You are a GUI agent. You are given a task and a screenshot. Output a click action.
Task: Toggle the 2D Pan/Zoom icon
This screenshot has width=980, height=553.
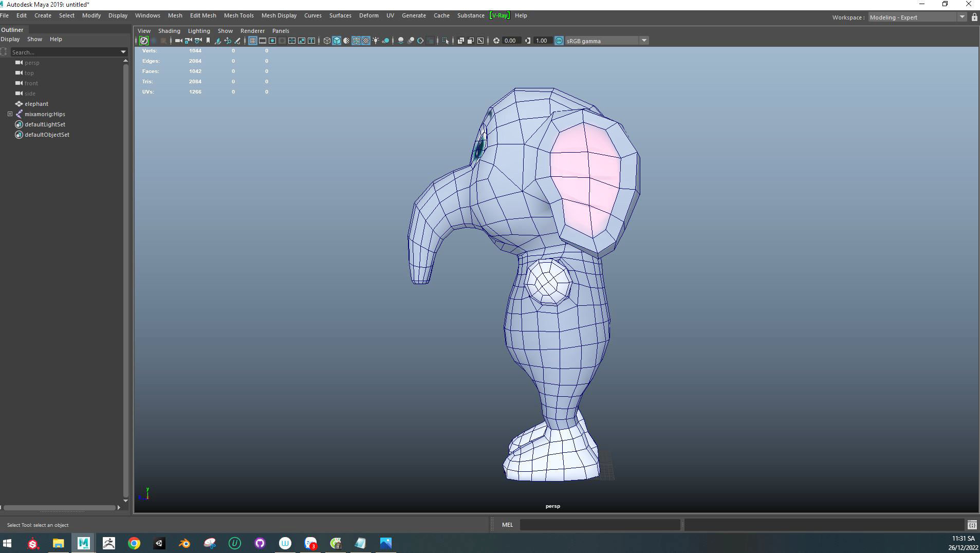(228, 41)
